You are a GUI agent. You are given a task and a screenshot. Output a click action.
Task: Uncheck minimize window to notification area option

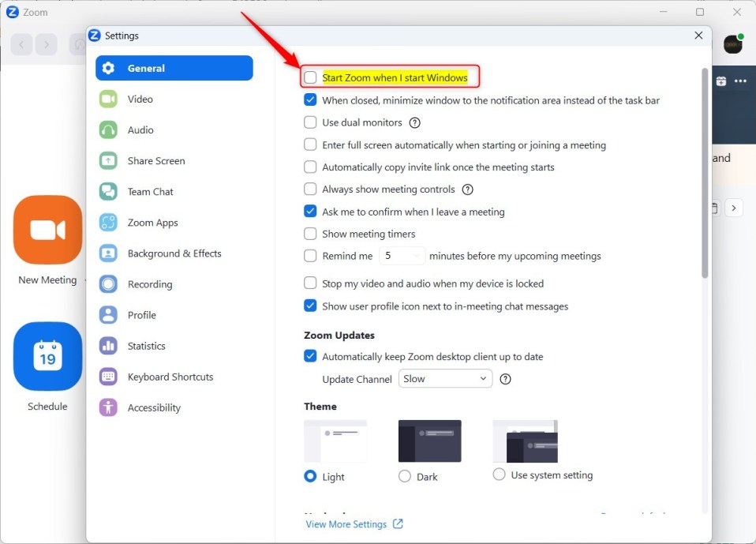pos(310,99)
